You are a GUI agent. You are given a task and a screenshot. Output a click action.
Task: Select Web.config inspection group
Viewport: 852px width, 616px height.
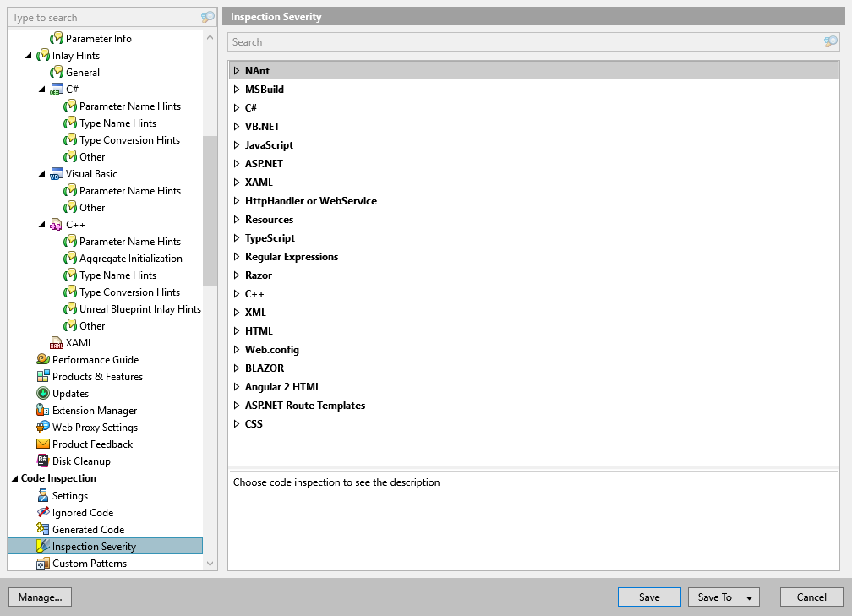point(271,349)
